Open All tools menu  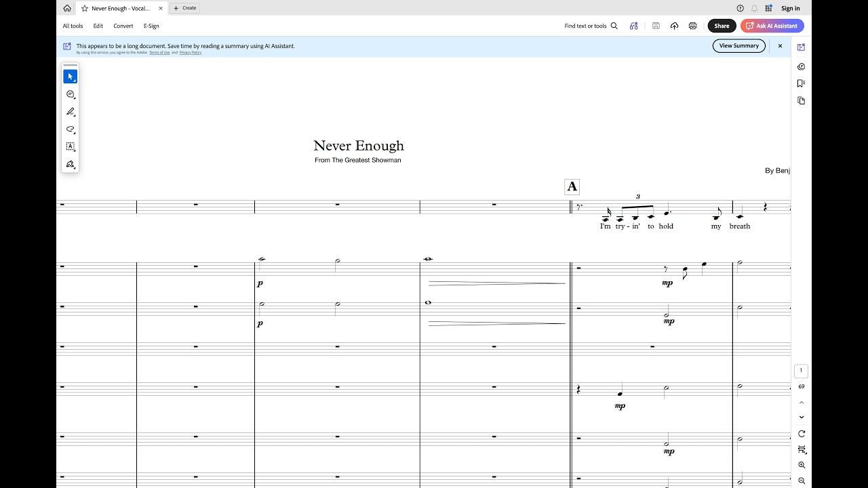coord(73,26)
